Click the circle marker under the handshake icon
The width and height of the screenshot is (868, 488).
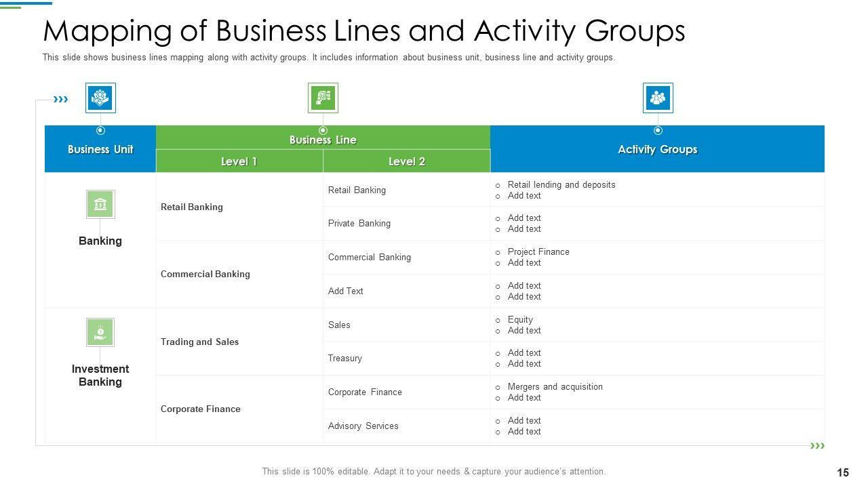[100, 130]
